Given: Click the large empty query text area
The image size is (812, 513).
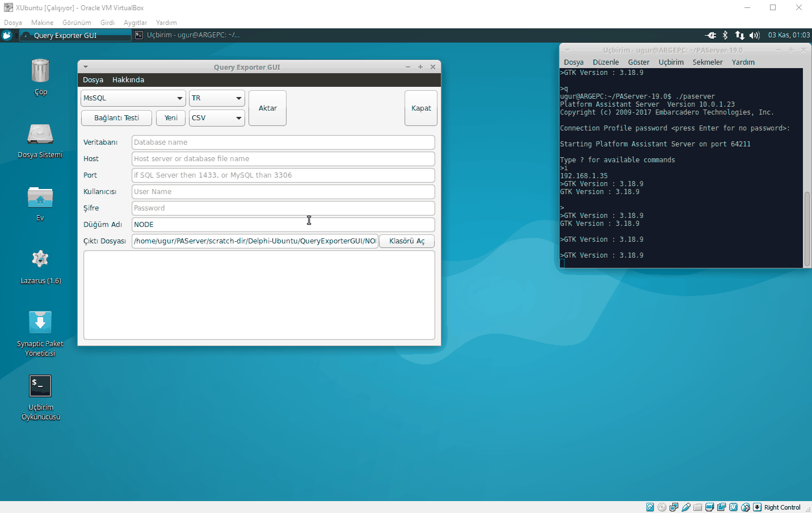Looking at the screenshot, I should 259,295.
